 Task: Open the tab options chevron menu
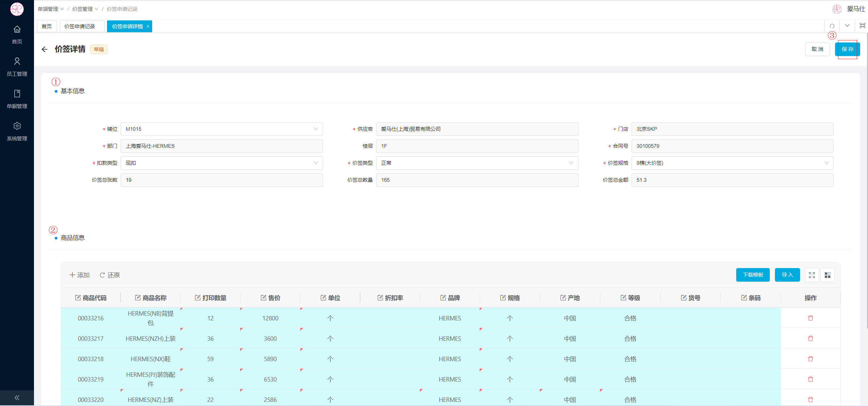click(x=847, y=26)
